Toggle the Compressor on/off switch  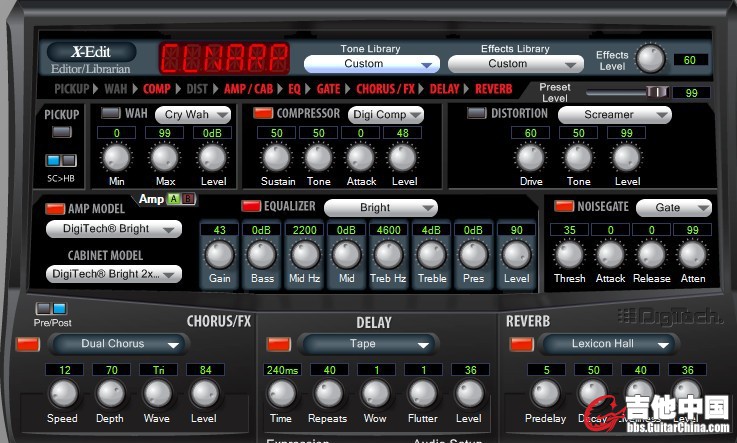click(263, 114)
